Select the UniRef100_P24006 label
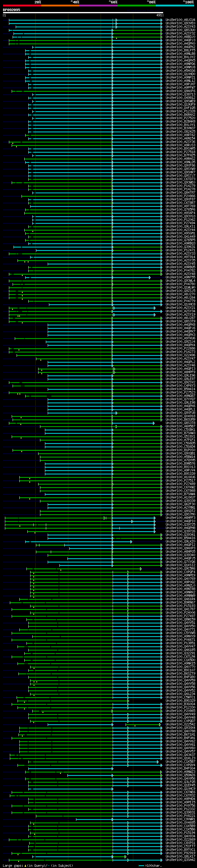This screenshot has height=868, width=197. pos(180,612)
